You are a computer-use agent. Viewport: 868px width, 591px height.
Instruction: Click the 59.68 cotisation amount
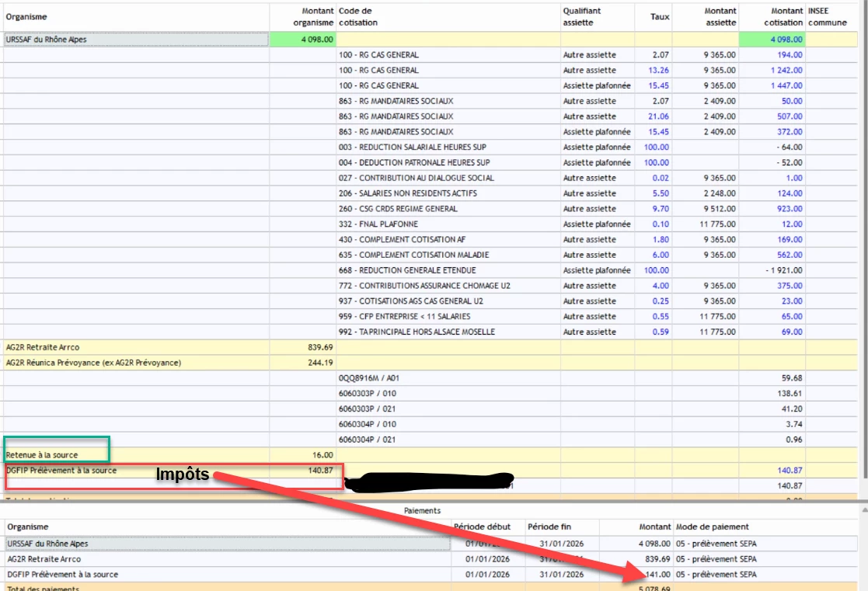pyautogui.click(x=792, y=378)
